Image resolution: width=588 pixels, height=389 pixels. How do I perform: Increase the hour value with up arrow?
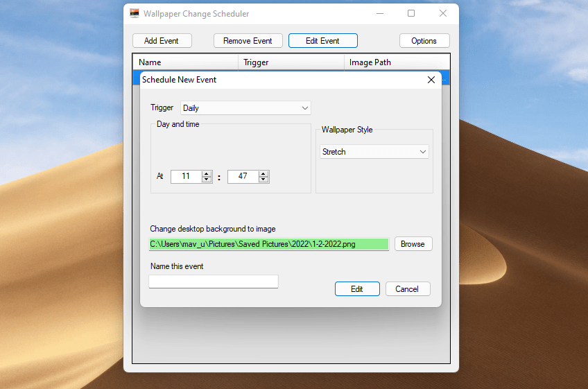pyautogui.click(x=207, y=173)
